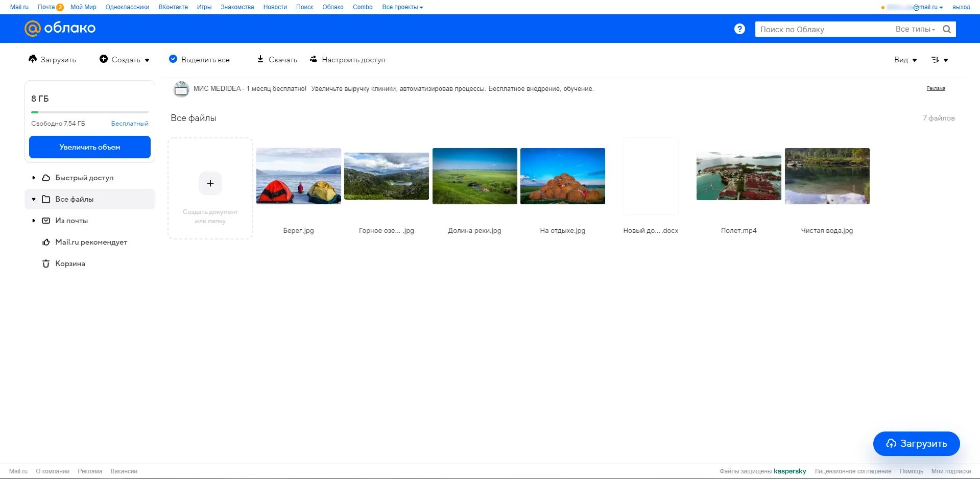Click the выход logout link

962,7
